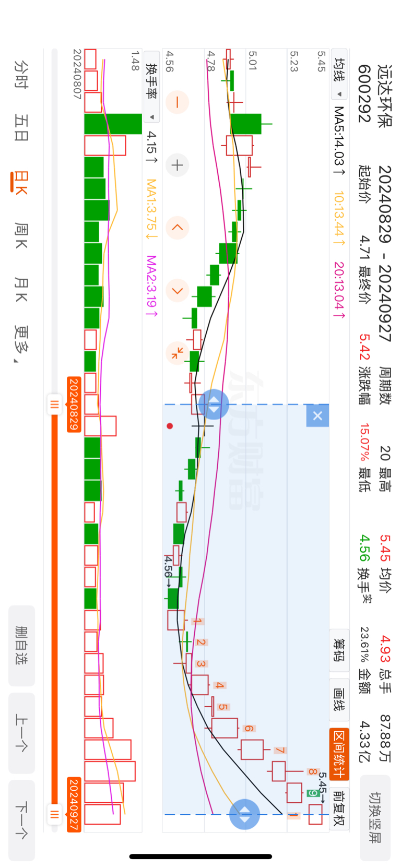Screen dimensions: 401x868
Task: Zoom in the K-line chart with plus button
Action: (x=177, y=165)
